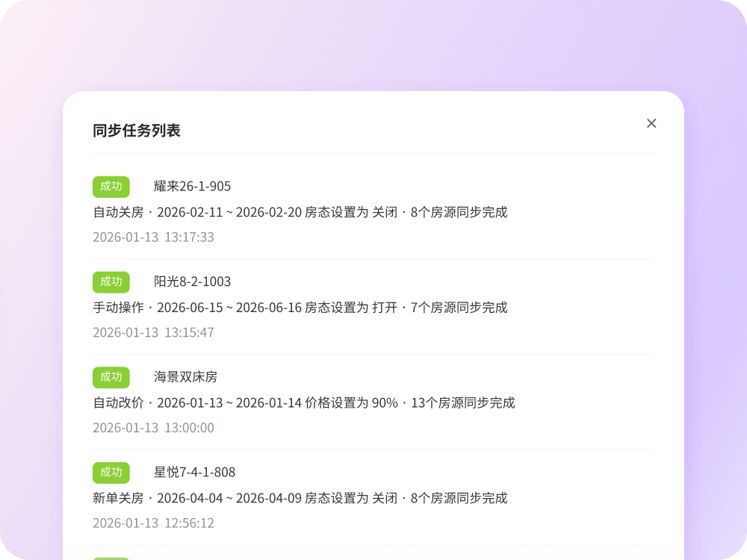Click the partially visible badge at list bottom
The height and width of the screenshot is (560, 747).
111,558
